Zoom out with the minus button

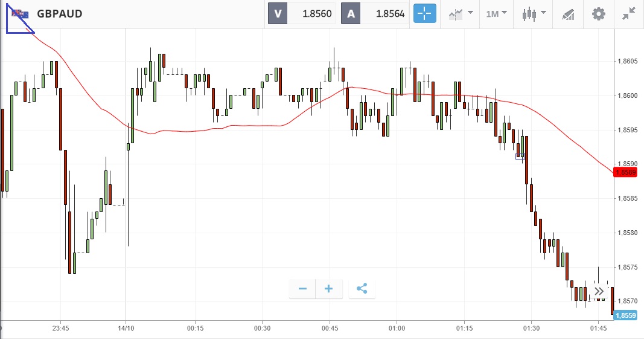[x=302, y=289]
